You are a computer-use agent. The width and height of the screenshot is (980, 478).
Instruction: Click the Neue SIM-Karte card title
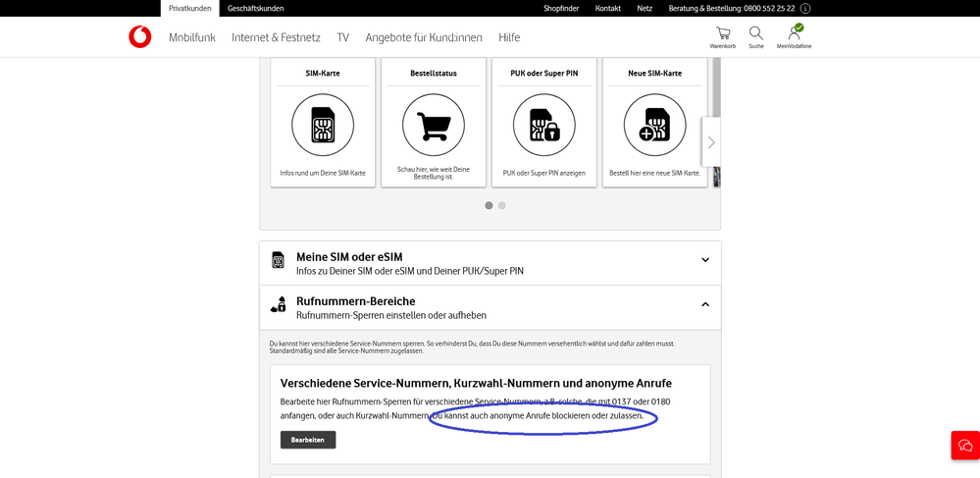tap(655, 74)
